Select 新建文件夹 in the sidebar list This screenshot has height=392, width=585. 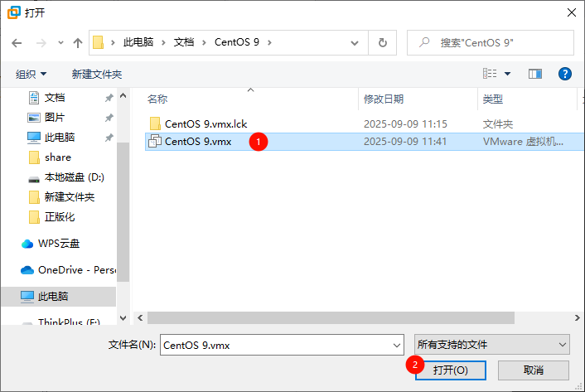tap(70, 197)
